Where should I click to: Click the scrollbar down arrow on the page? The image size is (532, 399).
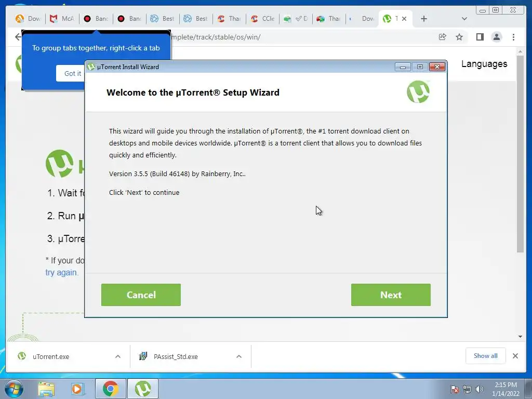point(520,337)
